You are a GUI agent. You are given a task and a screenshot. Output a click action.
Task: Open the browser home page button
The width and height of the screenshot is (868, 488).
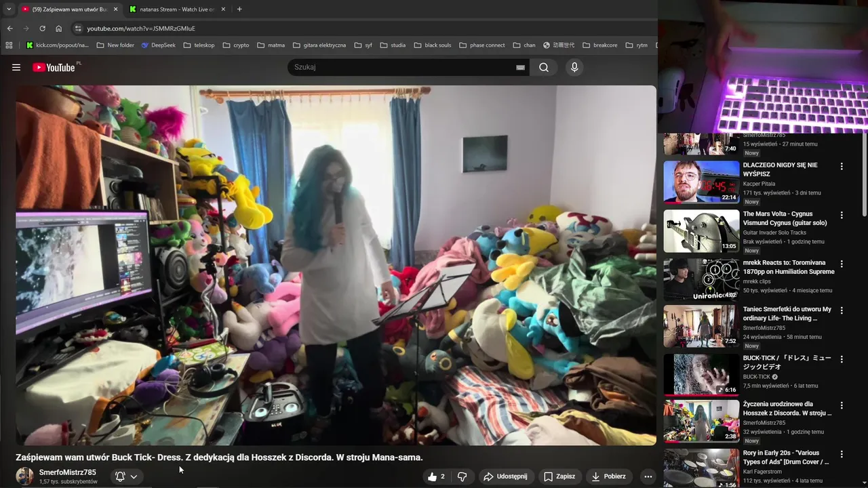58,28
